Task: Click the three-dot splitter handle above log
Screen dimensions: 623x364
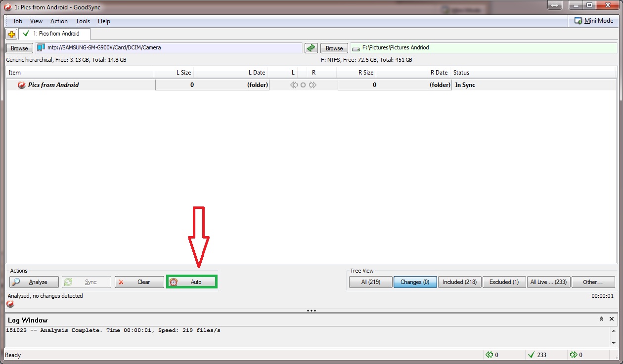Action: [311, 311]
